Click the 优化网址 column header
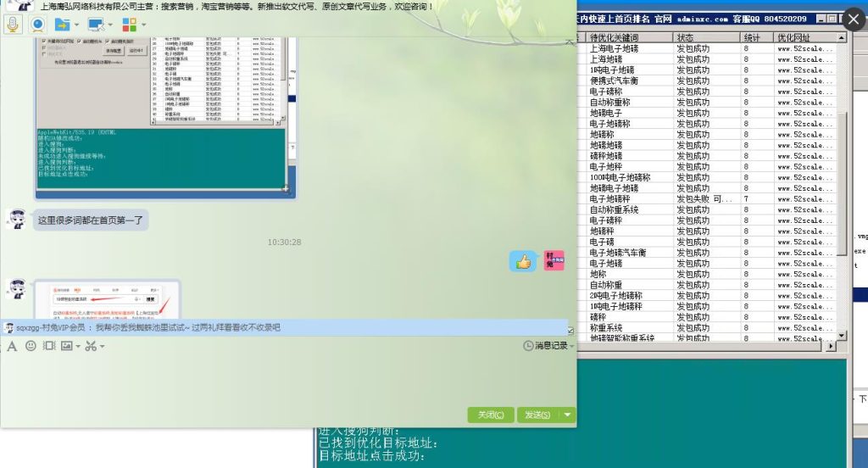 805,37
